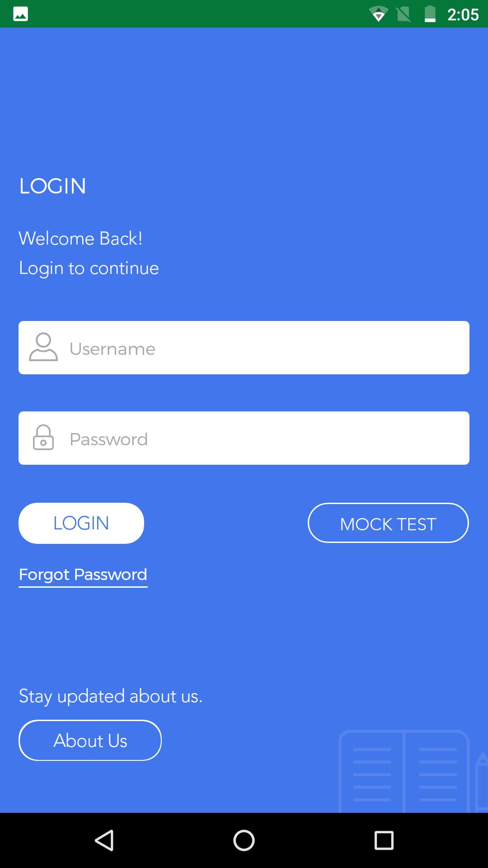
Task: Go back using the Android back triangle
Action: 104,840
